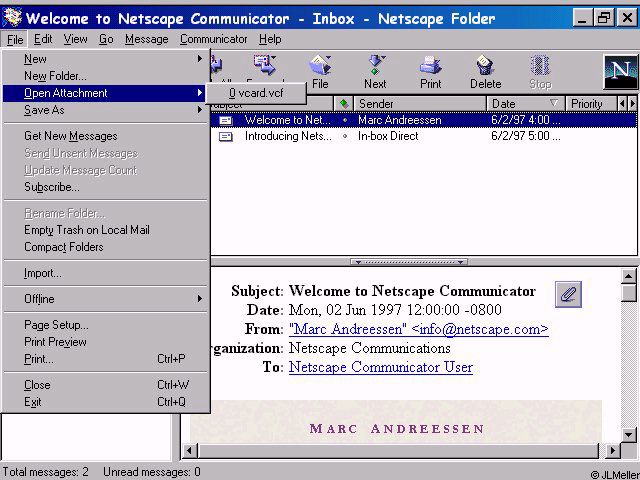
Task: Expand the Save As submenu
Action: point(106,110)
